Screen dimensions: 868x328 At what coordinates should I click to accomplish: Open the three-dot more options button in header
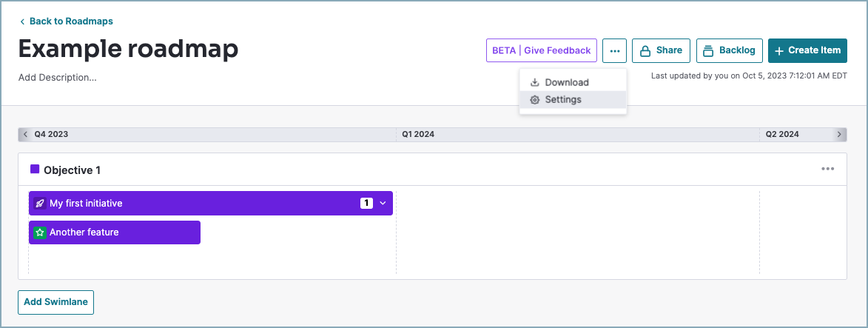[x=614, y=50]
